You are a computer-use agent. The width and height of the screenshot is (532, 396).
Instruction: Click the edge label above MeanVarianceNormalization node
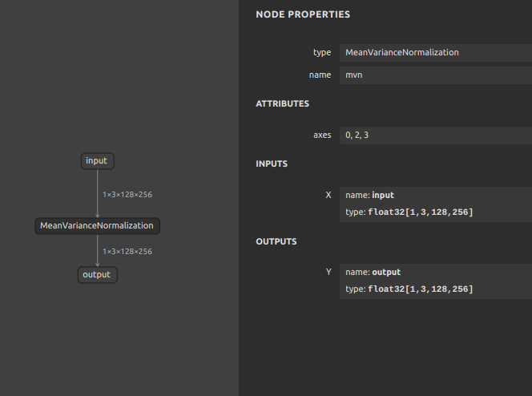127,195
